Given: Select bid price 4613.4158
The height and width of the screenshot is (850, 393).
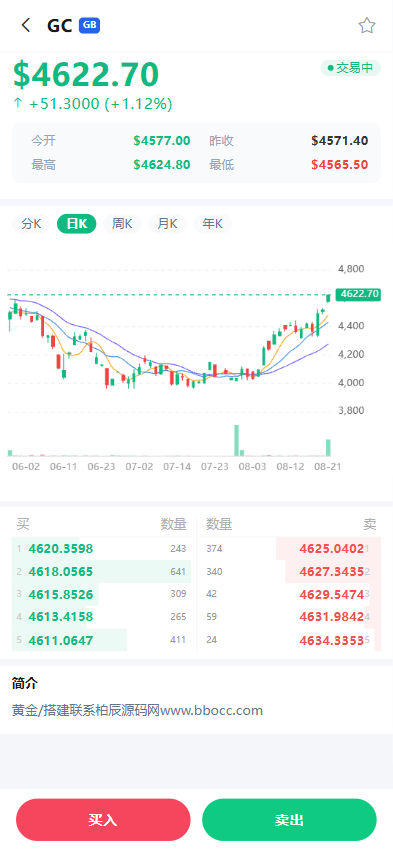Looking at the screenshot, I should tap(61, 617).
